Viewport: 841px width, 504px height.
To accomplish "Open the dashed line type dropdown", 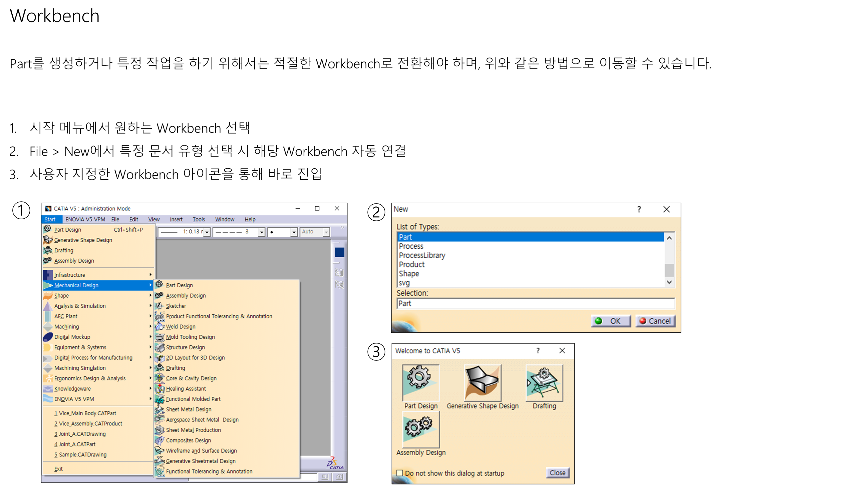I will pos(261,232).
